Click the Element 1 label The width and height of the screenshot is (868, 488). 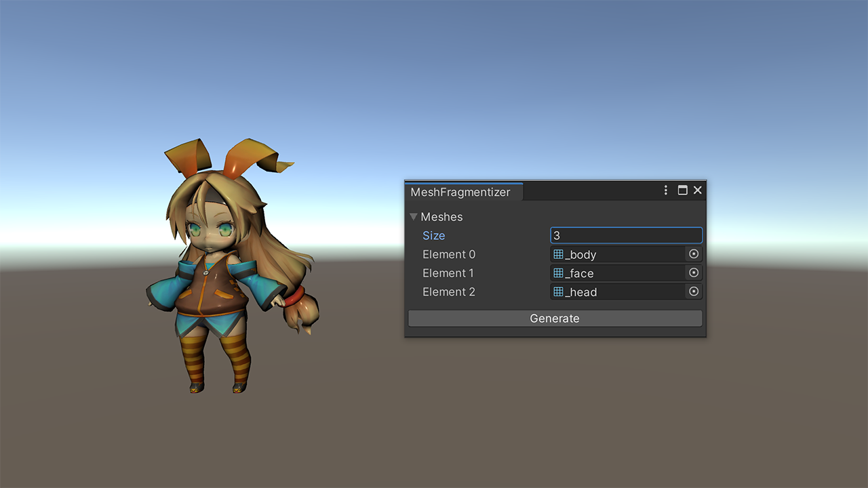click(448, 273)
